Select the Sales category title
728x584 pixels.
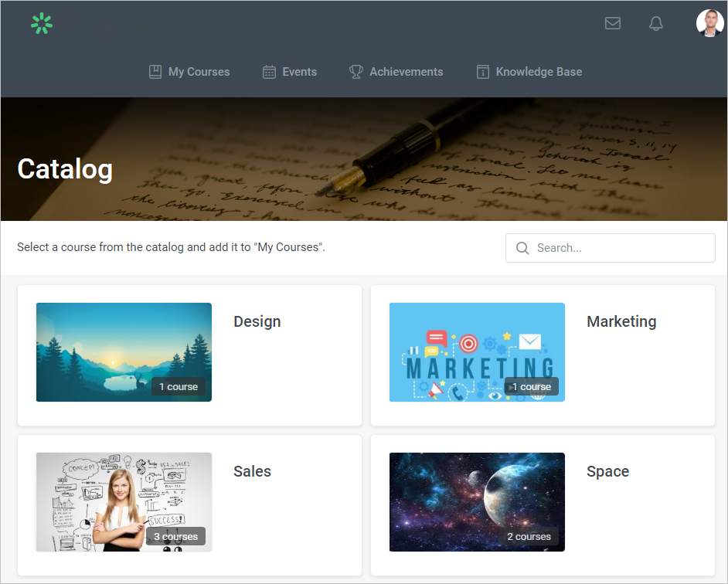253,471
